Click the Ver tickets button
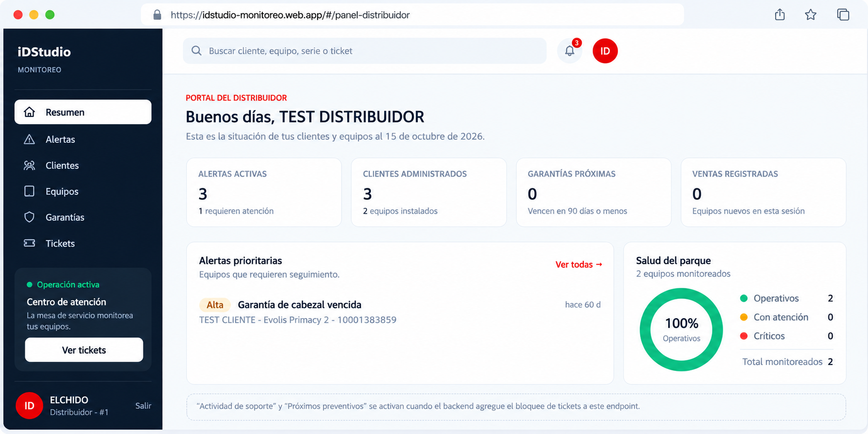This screenshot has height=434, width=868. point(84,350)
